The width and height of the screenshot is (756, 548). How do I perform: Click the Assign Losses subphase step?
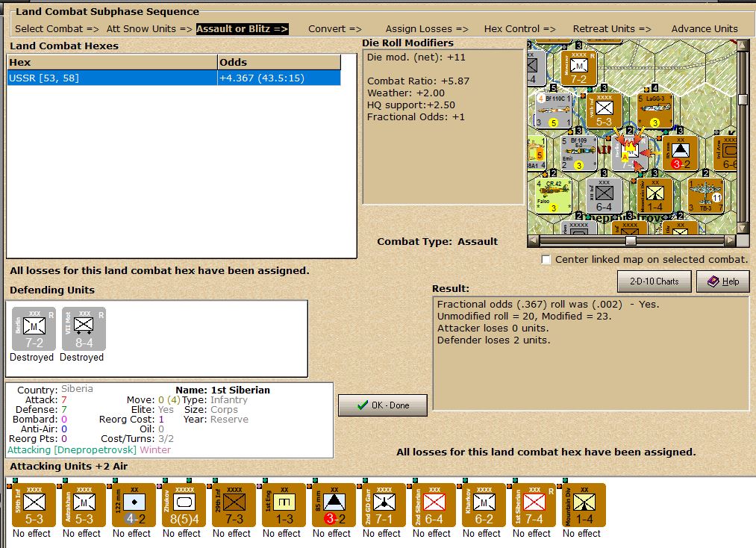[427, 29]
